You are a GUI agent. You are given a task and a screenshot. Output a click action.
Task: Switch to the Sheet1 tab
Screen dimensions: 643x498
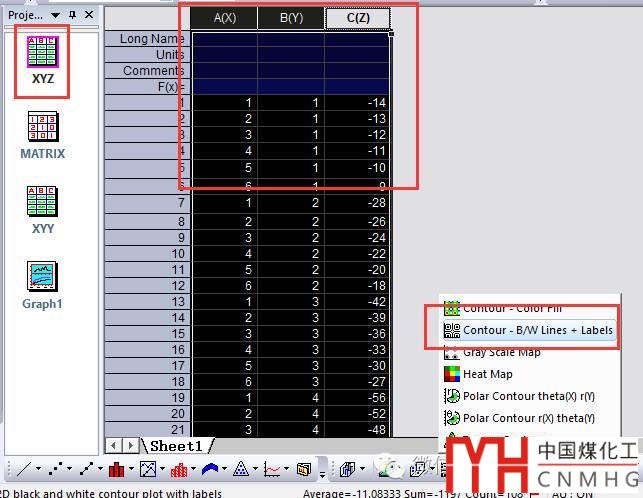[x=176, y=446]
